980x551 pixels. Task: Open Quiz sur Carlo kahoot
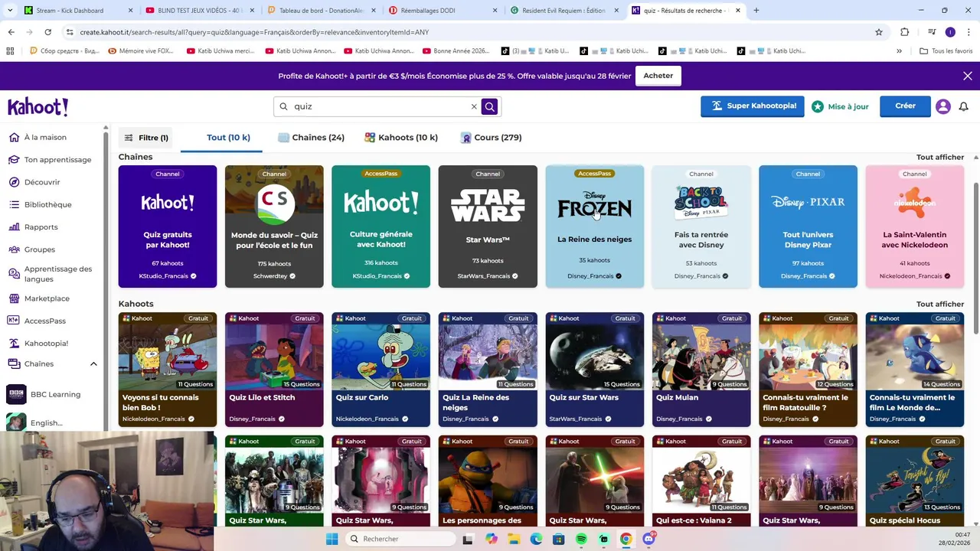[x=381, y=370]
